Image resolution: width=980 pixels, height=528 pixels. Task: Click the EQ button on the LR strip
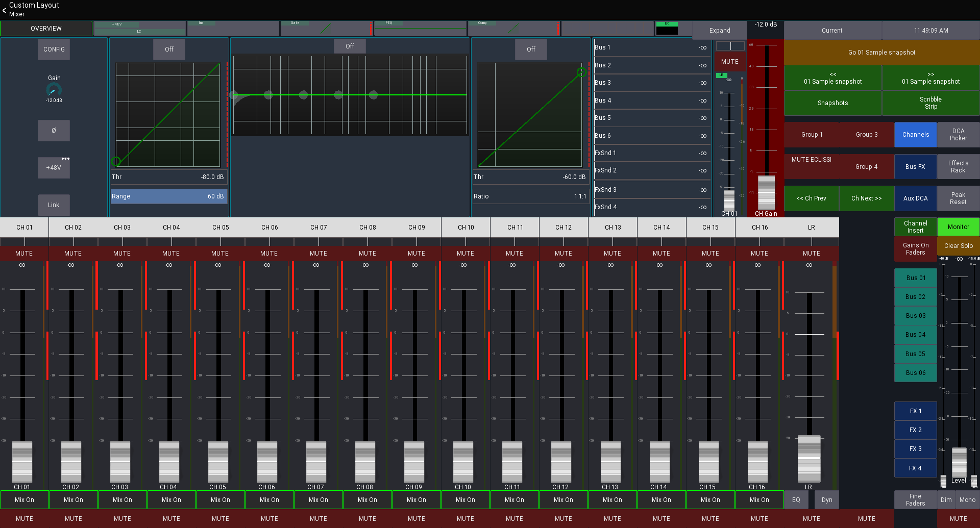796,499
